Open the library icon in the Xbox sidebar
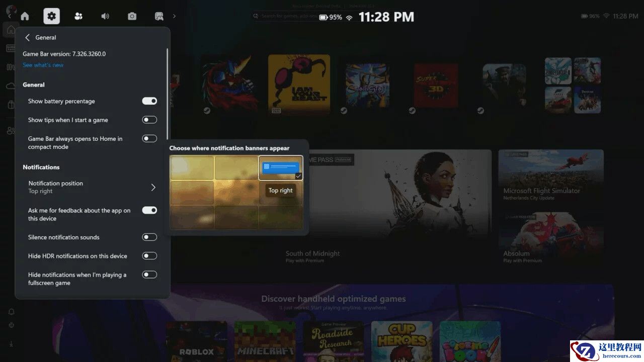 [10, 67]
